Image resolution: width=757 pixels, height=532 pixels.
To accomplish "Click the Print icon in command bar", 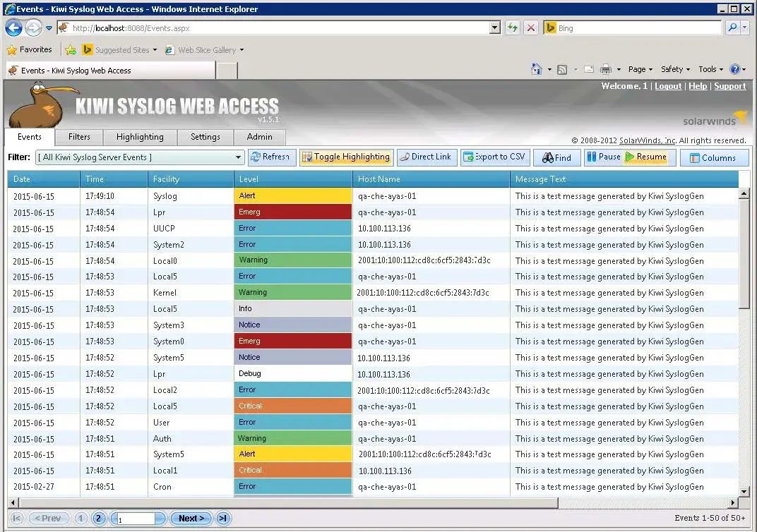I will pos(605,69).
